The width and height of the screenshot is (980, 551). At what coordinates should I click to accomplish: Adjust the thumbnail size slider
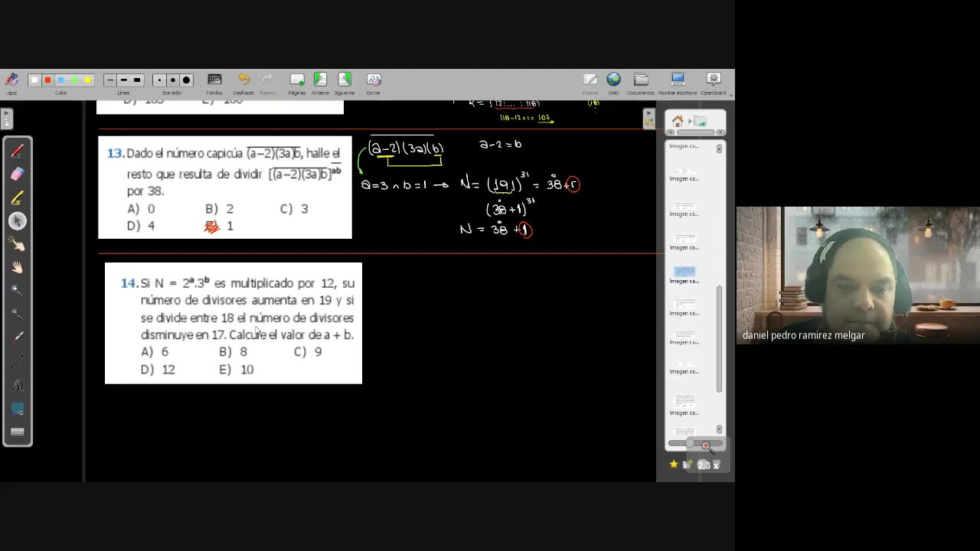[695, 444]
